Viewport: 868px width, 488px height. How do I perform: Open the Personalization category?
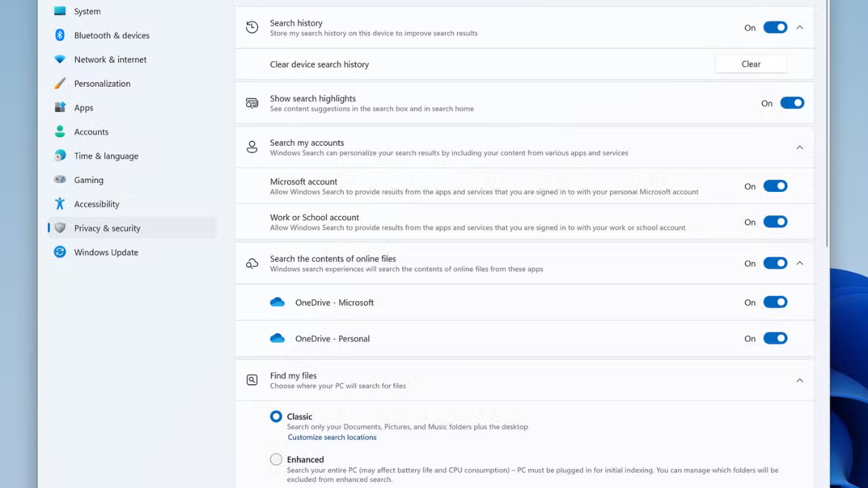point(132,83)
